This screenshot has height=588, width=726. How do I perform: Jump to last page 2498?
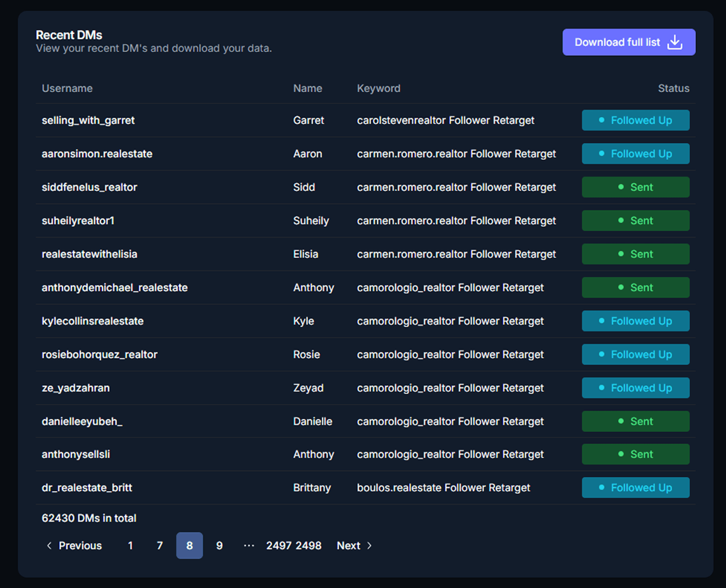point(308,546)
